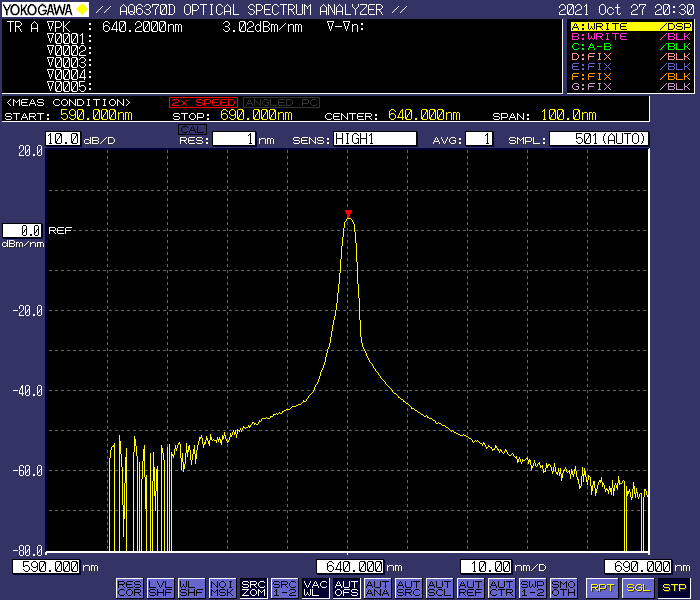
Task: Toggle the AUT SCL indicator
Action: (440, 588)
